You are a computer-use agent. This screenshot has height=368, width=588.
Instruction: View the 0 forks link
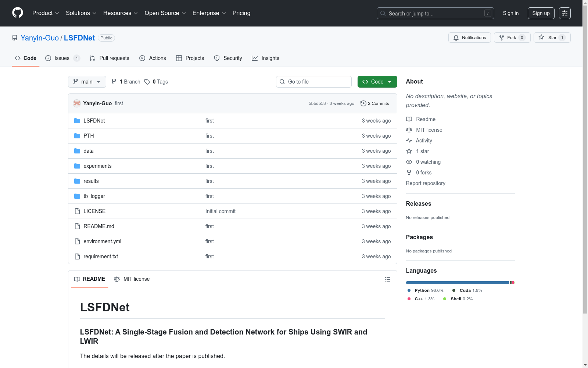click(419, 173)
